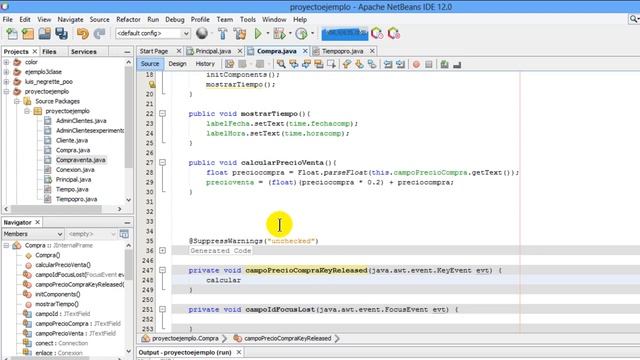Viewport: 640px width, 360px height.
Task: Run the project with green play icon
Action: (x=258, y=33)
